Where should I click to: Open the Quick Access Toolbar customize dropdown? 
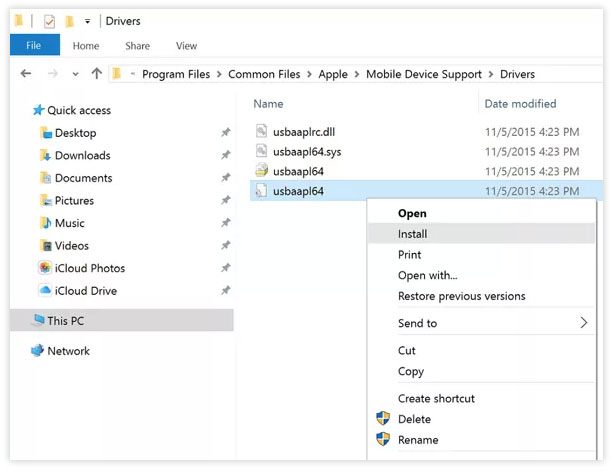click(x=88, y=21)
